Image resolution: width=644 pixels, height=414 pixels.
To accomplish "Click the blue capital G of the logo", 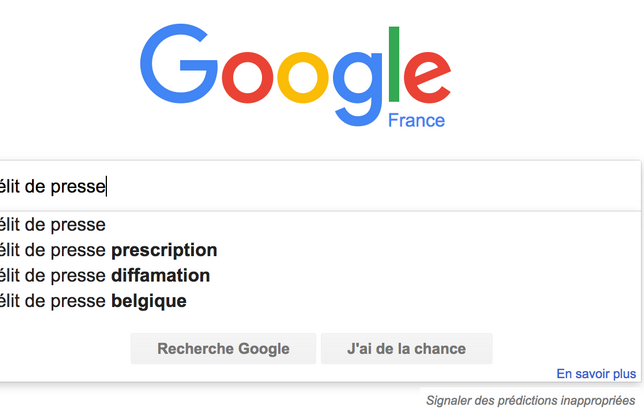I will click(179, 64).
